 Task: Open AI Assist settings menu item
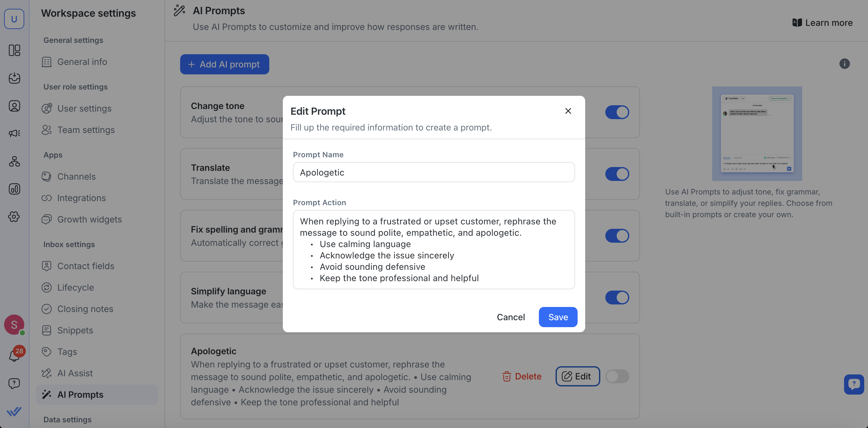coord(75,373)
